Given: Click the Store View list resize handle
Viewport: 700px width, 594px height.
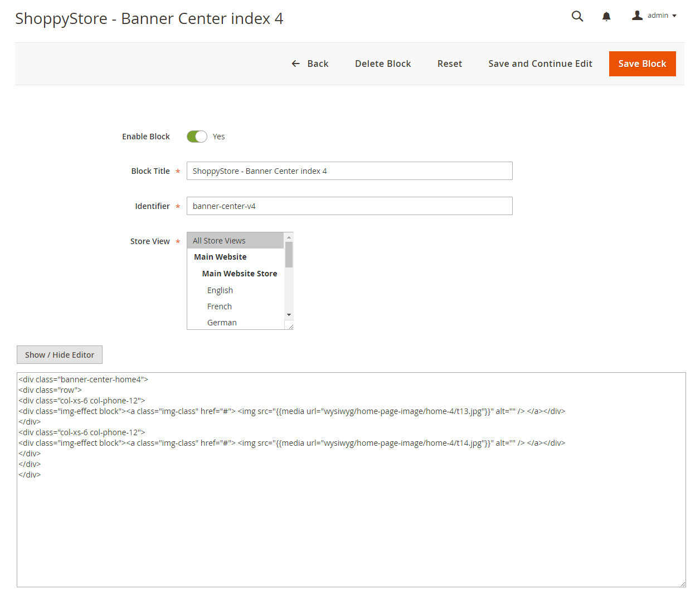Looking at the screenshot, I should click(x=290, y=327).
